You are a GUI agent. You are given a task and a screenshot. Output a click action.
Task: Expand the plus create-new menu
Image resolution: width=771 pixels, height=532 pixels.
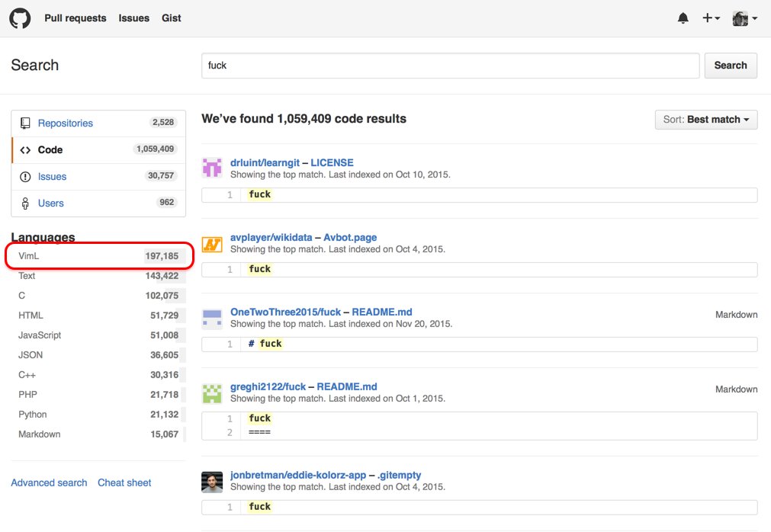tap(711, 18)
